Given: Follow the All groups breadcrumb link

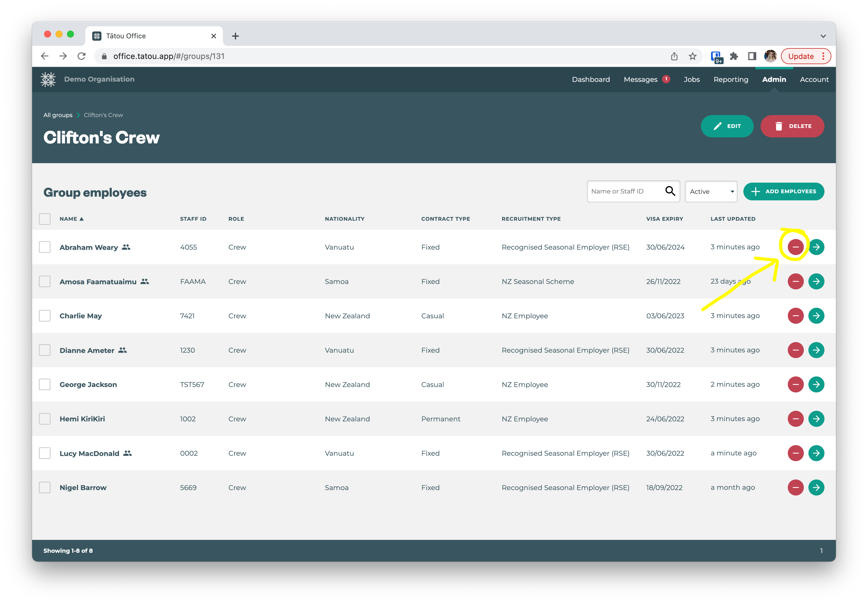Looking at the screenshot, I should tap(58, 115).
